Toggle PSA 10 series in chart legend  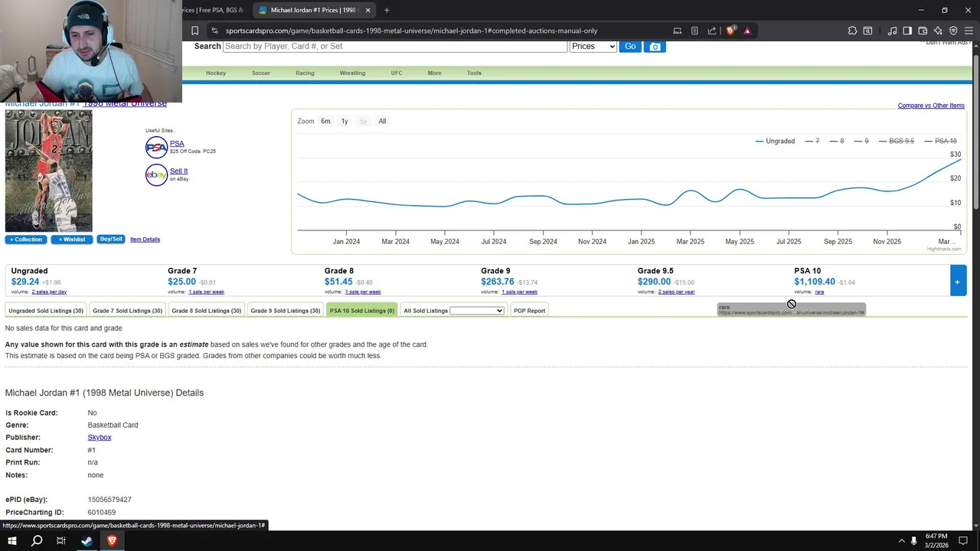[x=940, y=141]
